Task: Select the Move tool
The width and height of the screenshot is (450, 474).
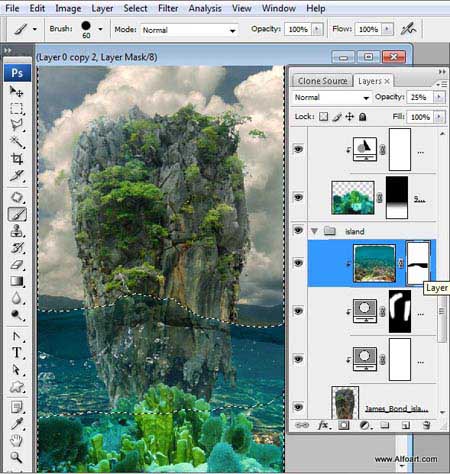Action: point(16,91)
